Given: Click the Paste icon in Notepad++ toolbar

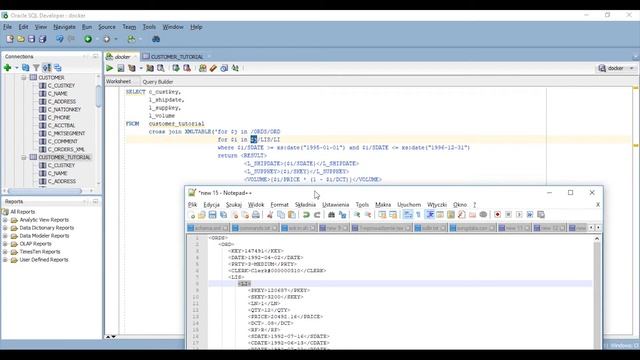Looking at the screenshot, I should 292,215.
